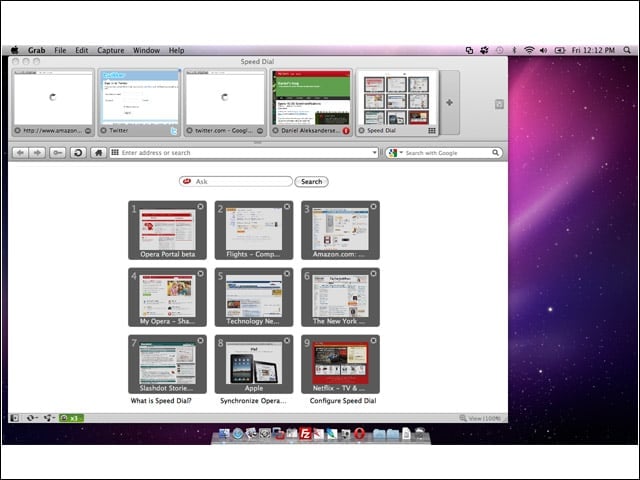Remove Speed Dial entry 5 Technology News
This screenshot has width=640, height=480.
coord(287,274)
